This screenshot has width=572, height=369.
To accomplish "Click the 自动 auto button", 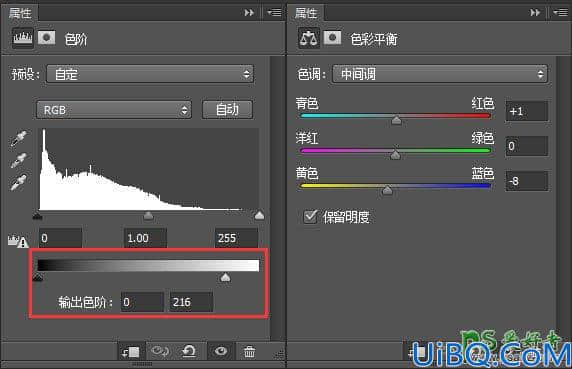I will pos(227,109).
